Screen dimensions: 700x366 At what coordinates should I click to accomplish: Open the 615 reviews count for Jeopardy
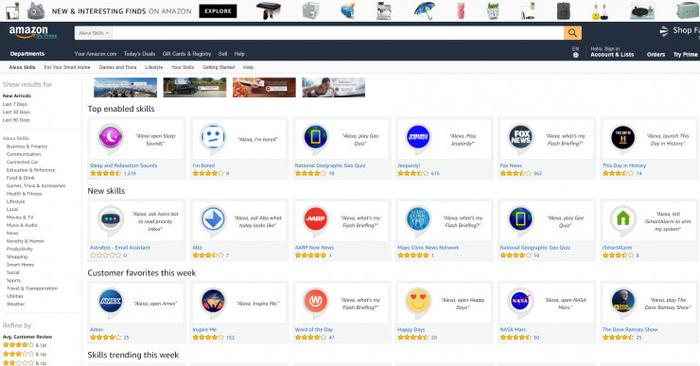[435, 173]
